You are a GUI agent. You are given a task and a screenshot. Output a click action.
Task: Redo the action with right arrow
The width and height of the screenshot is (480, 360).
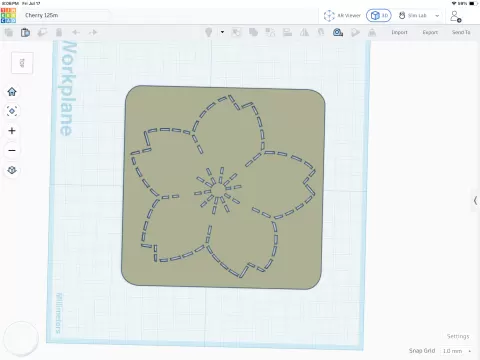(93, 32)
